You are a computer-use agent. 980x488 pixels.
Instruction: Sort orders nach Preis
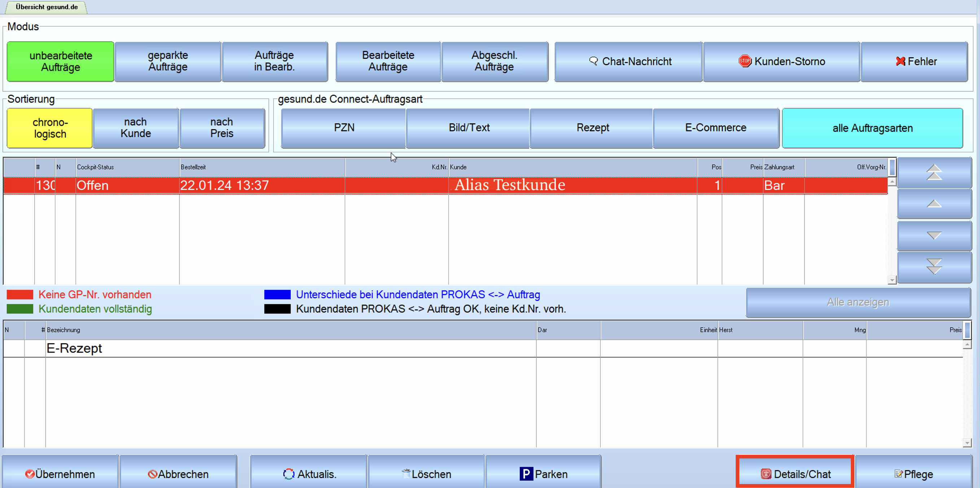click(222, 128)
